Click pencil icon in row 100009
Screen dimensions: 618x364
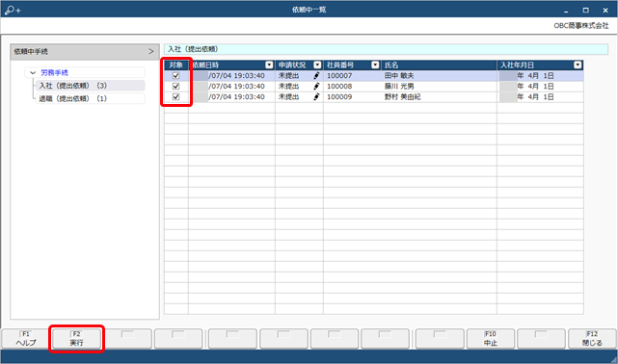tap(316, 97)
